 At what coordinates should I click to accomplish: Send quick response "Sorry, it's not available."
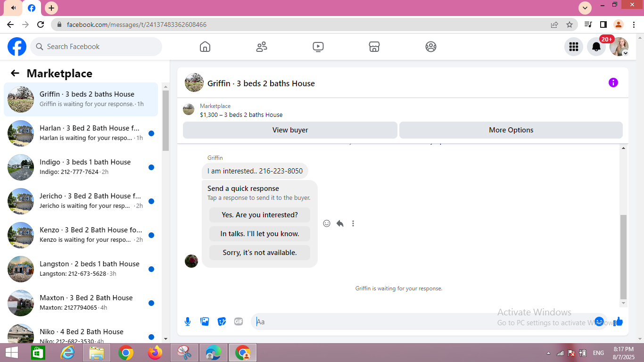pyautogui.click(x=260, y=253)
